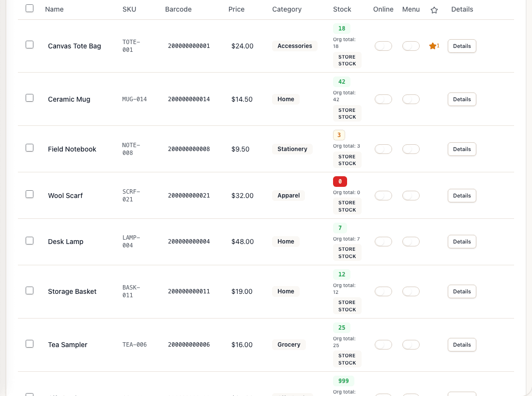Click the Home tag on Storage Basket row
The image size is (532, 396).
(286, 291)
